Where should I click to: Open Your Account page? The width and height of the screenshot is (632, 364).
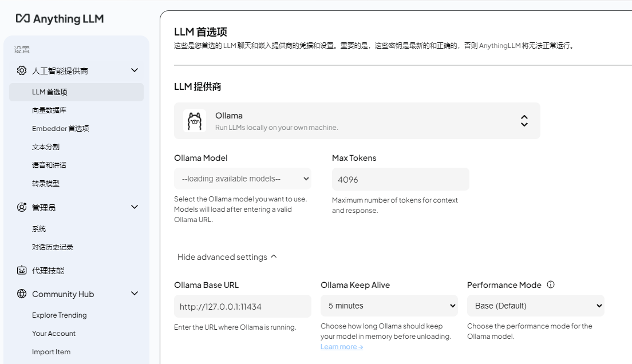[x=54, y=333]
